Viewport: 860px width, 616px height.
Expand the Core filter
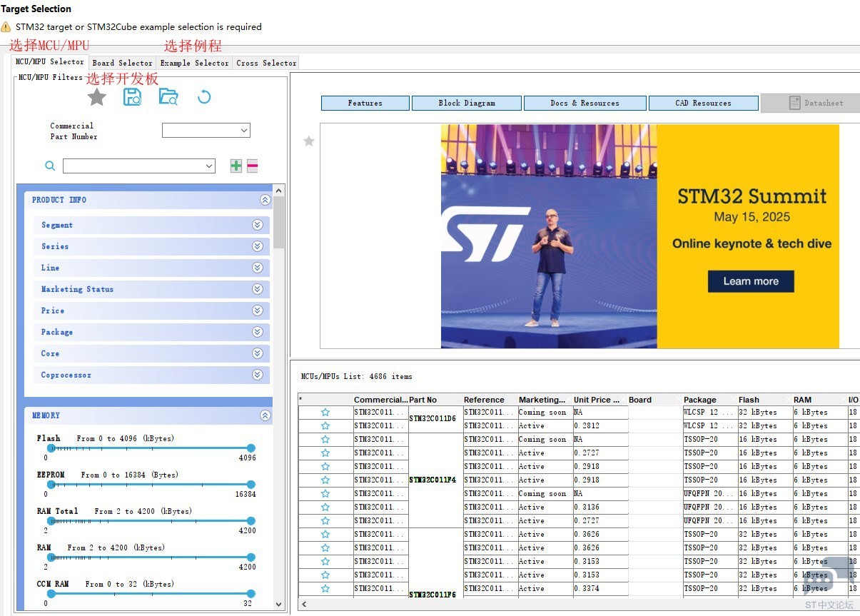pyautogui.click(x=258, y=353)
